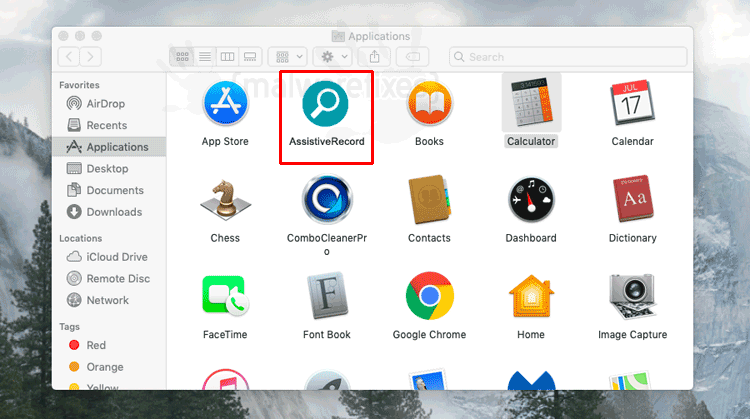Select the Orange tag
This screenshot has width=750, height=419.
[x=109, y=367]
